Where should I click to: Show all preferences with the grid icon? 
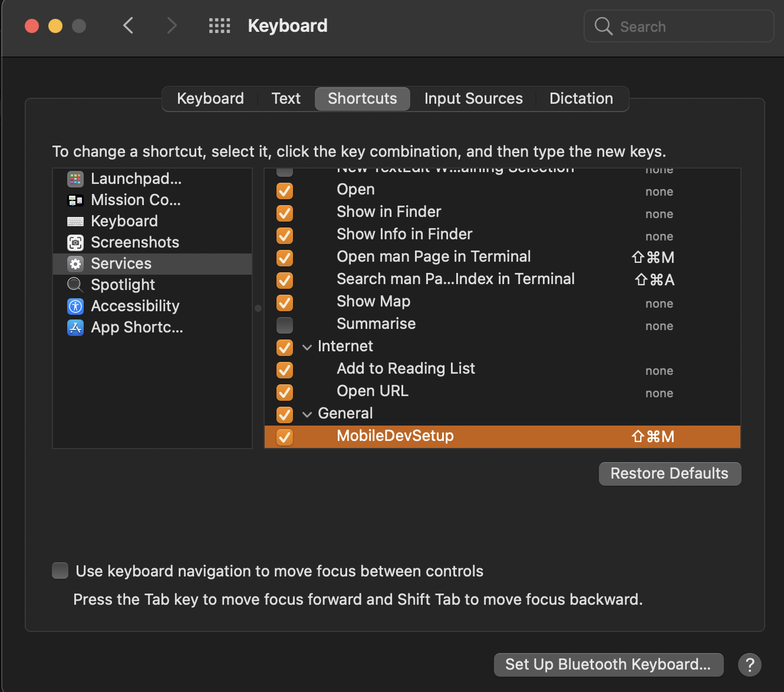(219, 26)
